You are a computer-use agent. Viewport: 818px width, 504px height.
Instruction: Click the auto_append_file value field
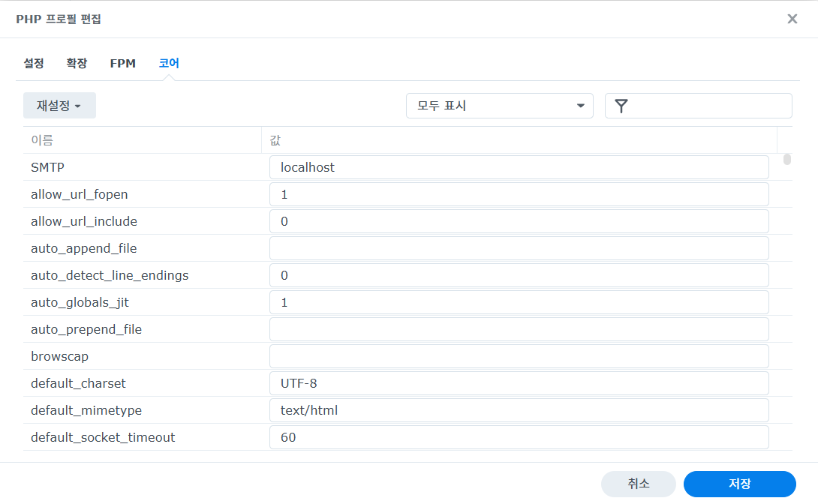[519, 248]
